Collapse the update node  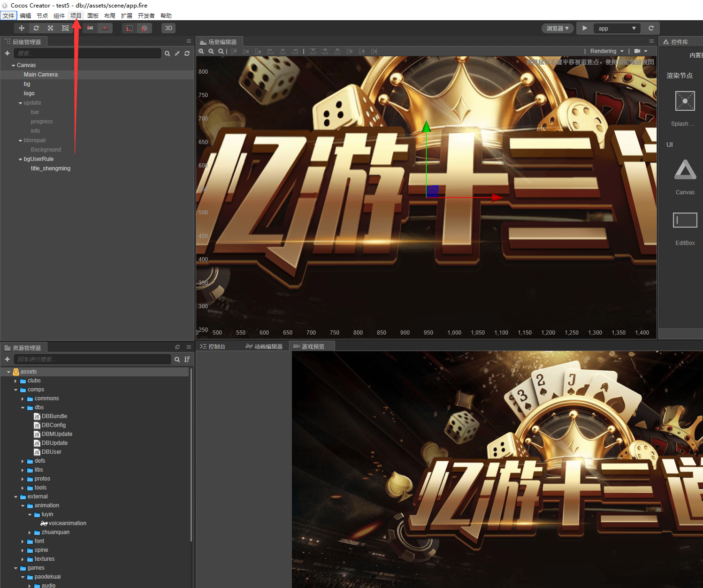(20, 103)
